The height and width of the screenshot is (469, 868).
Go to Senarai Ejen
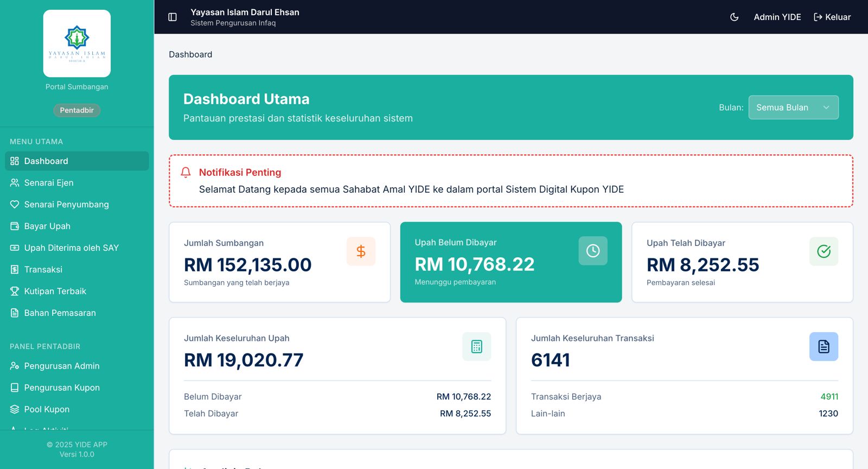point(77,183)
